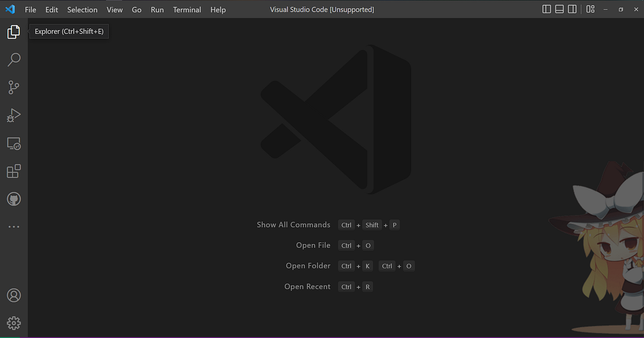Viewport: 644px width, 338px height.
Task: Open additional views via the ellipsis
Action: coord(13,226)
